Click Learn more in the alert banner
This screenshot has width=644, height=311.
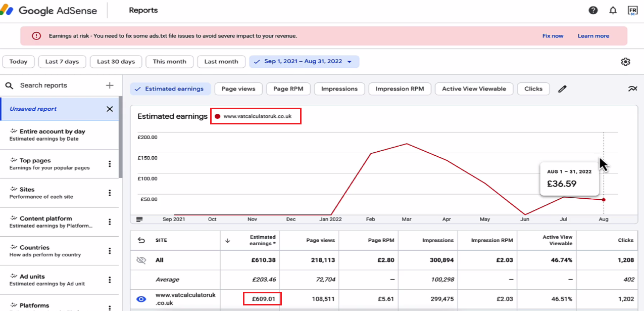pyautogui.click(x=593, y=36)
